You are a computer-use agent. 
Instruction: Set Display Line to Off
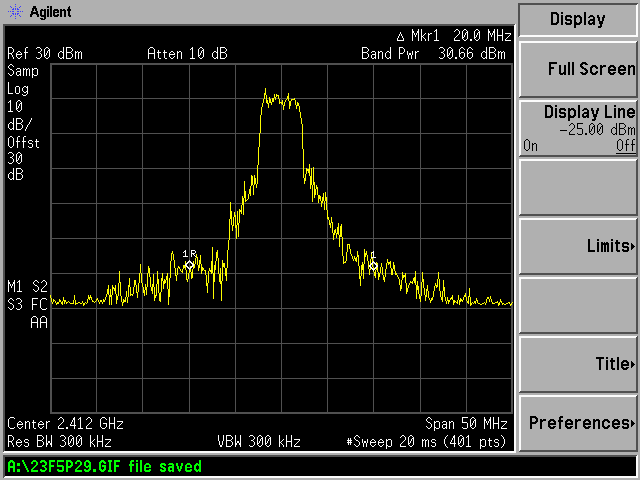[625, 146]
